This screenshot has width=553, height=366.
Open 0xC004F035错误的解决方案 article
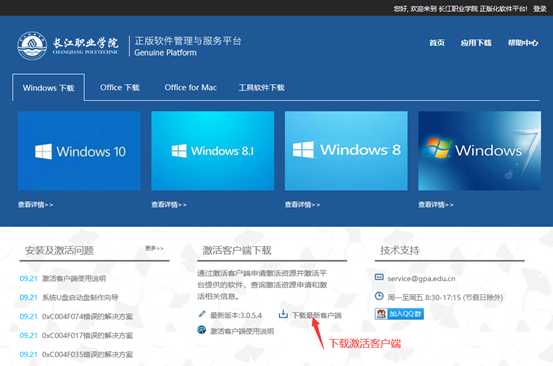(x=87, y=354)
